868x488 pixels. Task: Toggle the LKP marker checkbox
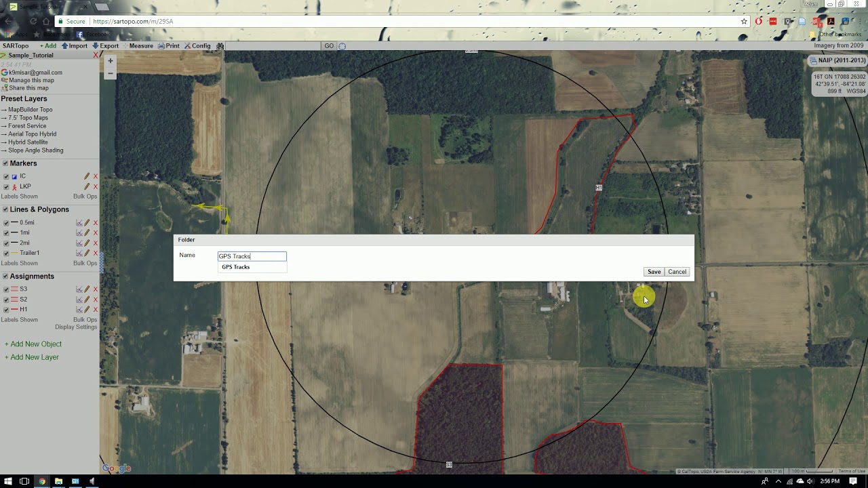click(x=6, y=186)
